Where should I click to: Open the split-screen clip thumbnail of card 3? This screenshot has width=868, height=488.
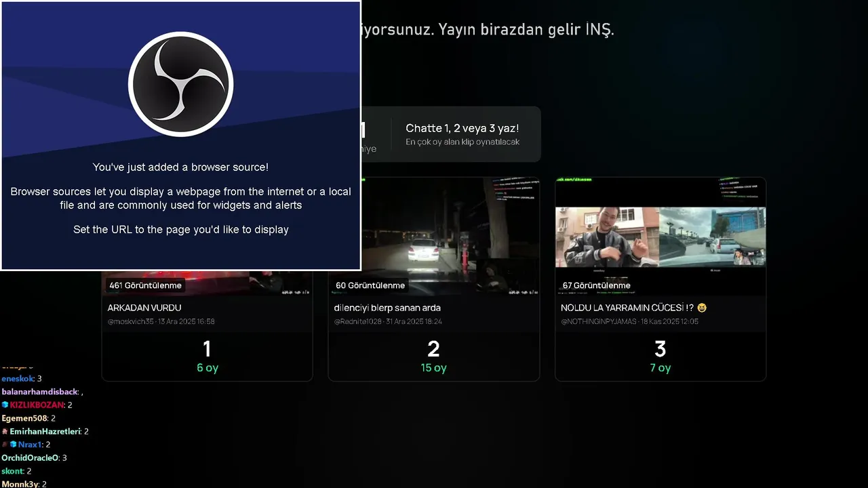point(660,237)
